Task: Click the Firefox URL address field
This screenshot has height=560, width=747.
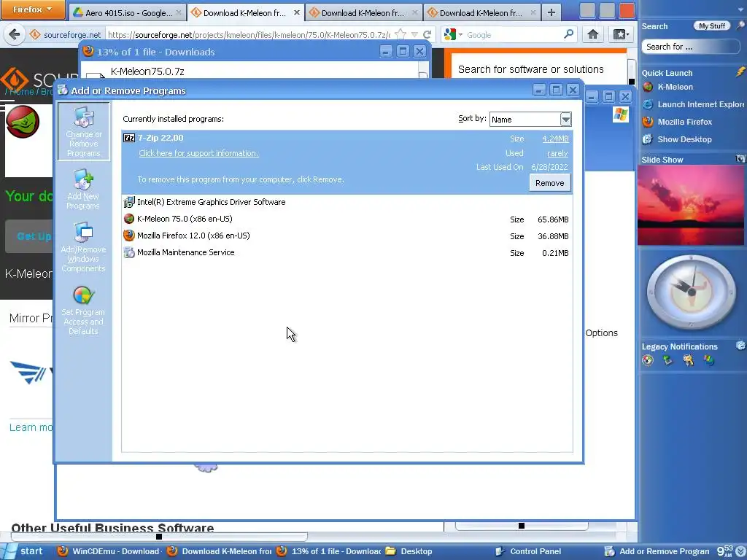Action: click(x=249, y=35)
